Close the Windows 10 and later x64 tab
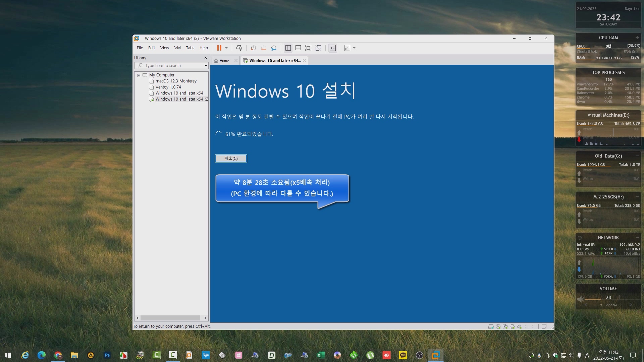 tap(305, 61)
